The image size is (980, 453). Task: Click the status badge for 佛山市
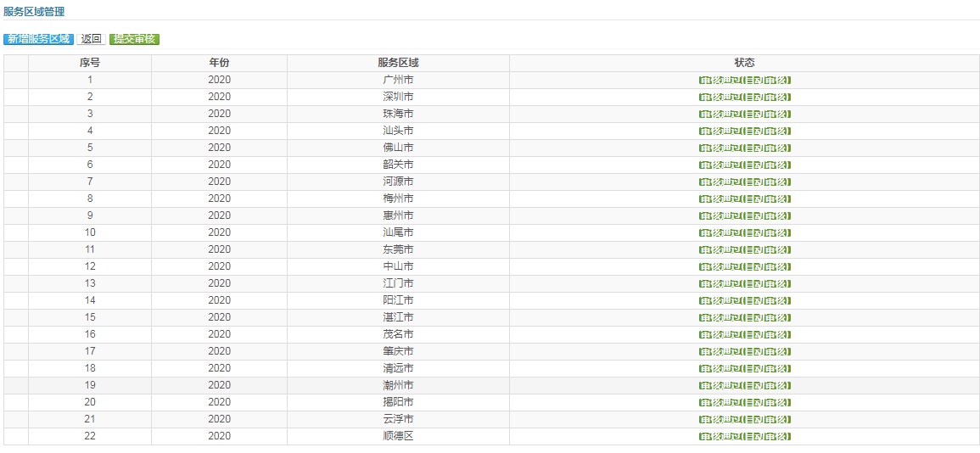[x=744, y=148]
